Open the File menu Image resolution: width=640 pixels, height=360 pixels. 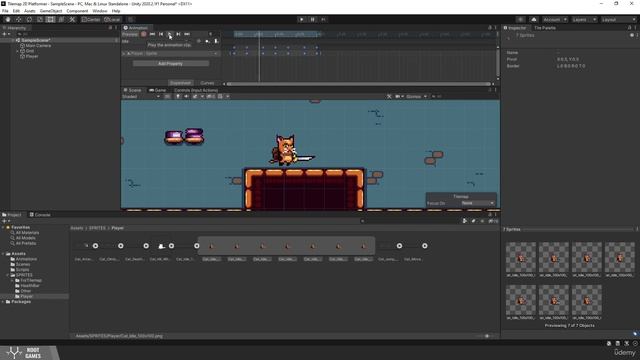tap(5, 11)
